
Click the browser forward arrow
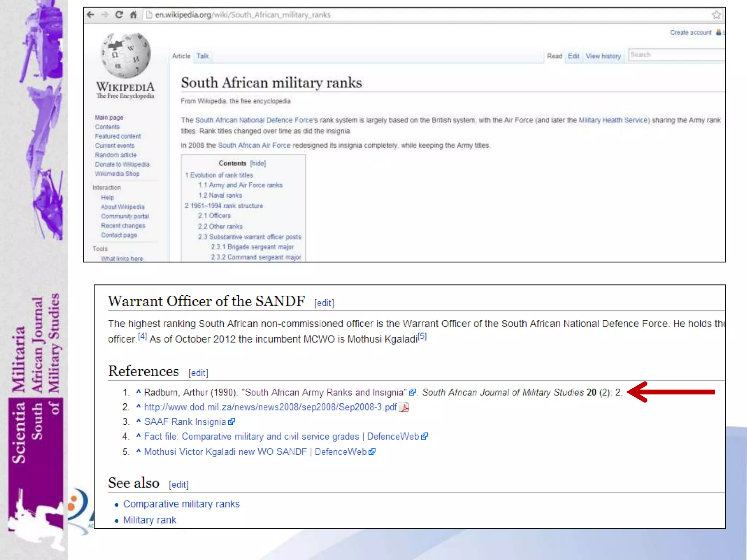pos(105,15)
